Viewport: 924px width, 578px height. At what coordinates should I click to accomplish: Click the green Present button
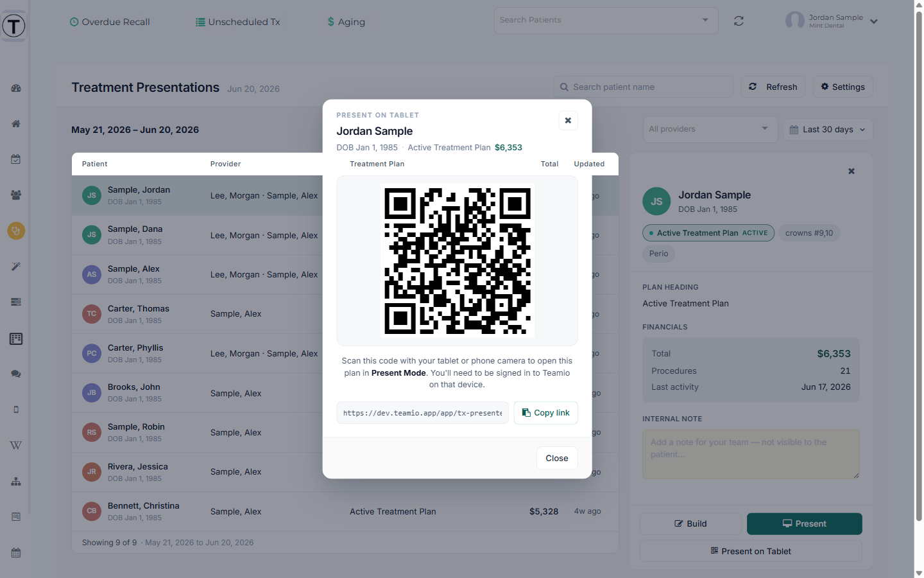[x=805, y=523]
